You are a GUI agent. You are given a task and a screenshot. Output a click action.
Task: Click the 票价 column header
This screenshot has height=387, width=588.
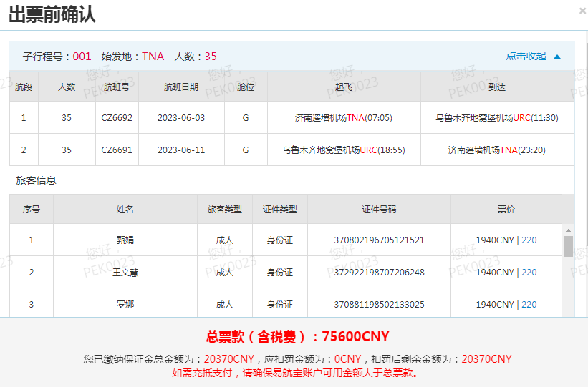[x=506, y=210]
